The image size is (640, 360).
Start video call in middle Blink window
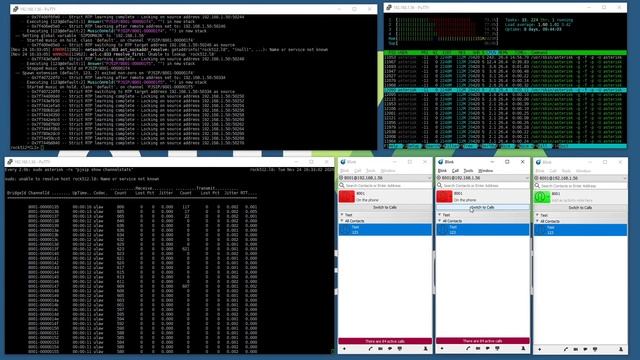coord(478,349)
